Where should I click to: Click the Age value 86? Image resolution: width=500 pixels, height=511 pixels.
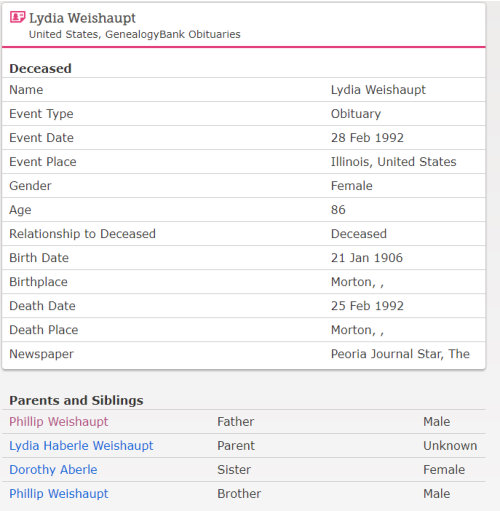(x=338, y=210)
